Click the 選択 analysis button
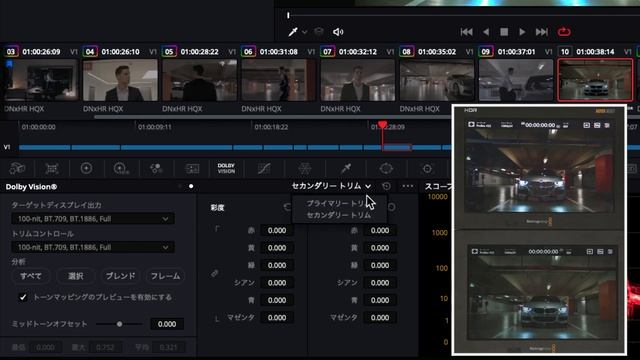This screenshot has width=640, height=360. pyautogui.click(x=76, y=276)
